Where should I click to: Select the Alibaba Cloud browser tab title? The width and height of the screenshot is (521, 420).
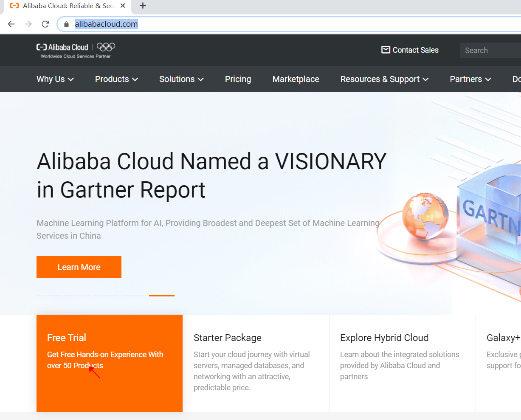tap(69, 6)
